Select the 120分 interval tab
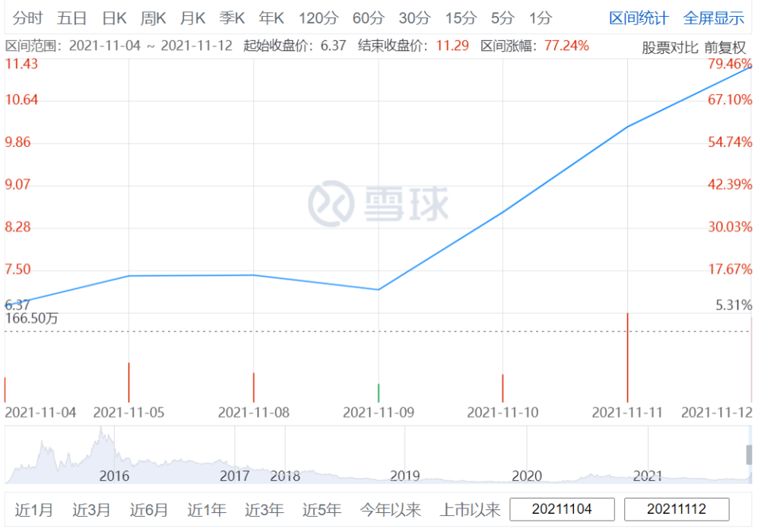The image size is (758, 532). pos(318,18)
